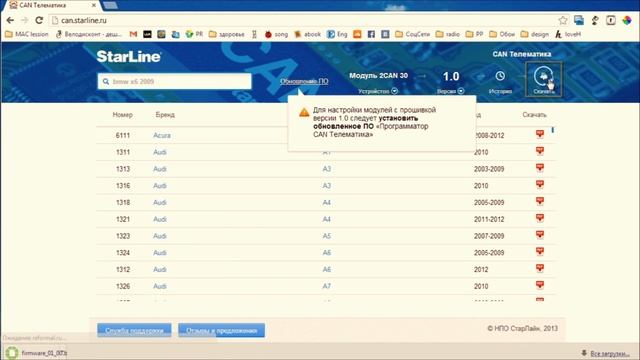Click the Служба поддержки button
Screen dimensions: 640x360
point(134,330)
